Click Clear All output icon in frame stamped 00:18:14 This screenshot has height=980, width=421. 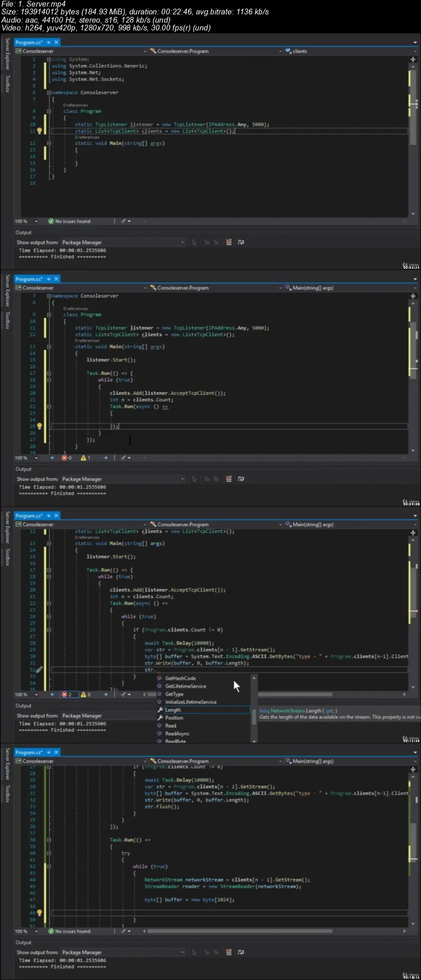[x=229, y=952]
